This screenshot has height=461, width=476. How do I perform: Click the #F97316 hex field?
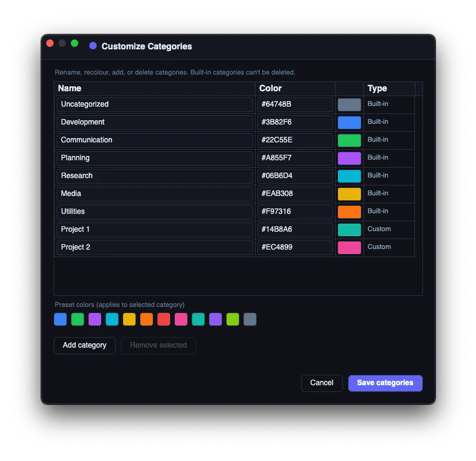tap(295, 212)
